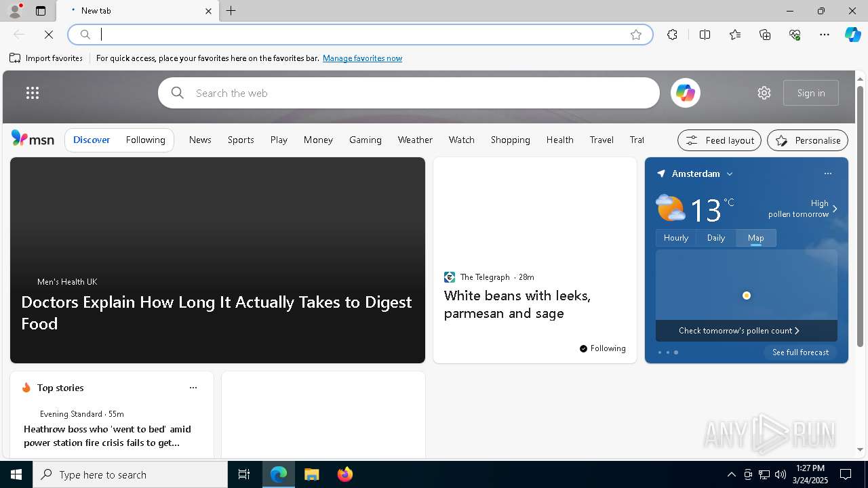Viewport: 868px width, 488px height.
Task: Switch weather to Map tab
Action: point(756,238)
